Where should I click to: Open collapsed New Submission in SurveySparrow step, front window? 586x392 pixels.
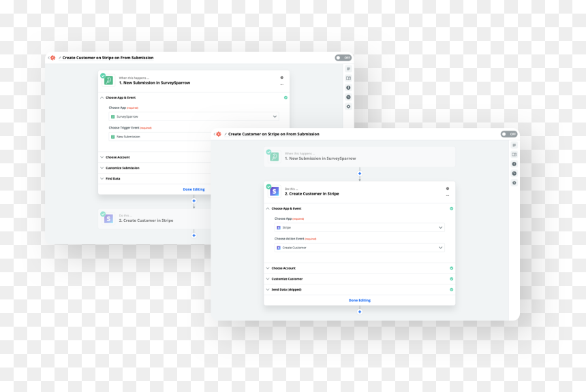pyautogui.click(x=360, y=157)
